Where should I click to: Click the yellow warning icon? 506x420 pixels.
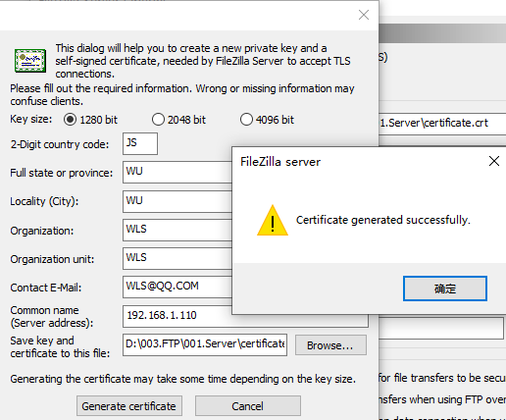tap(273, 221)
